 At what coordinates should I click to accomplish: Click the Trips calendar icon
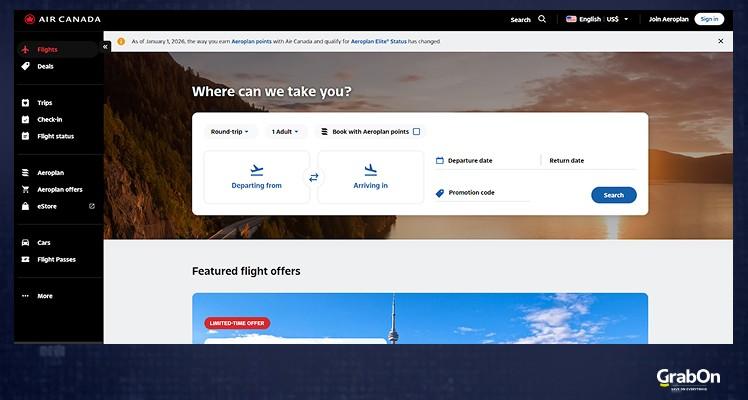coord(25,103)
